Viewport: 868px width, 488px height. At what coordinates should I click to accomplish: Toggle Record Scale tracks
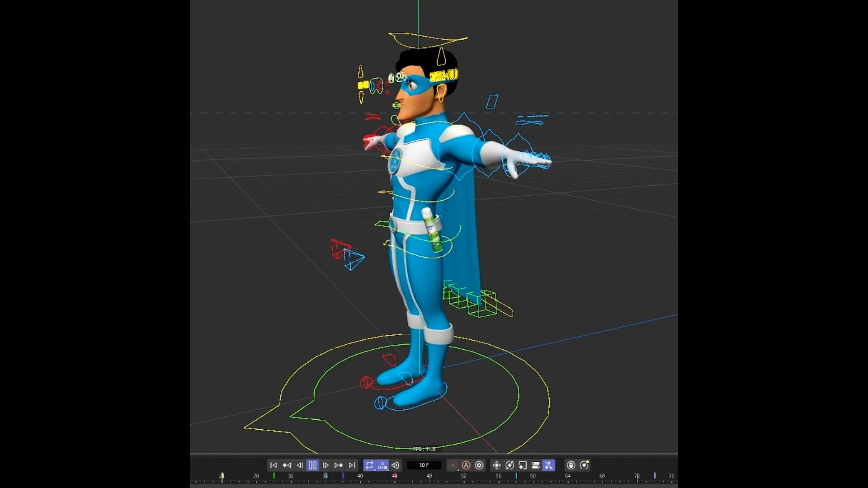[523, 465]
